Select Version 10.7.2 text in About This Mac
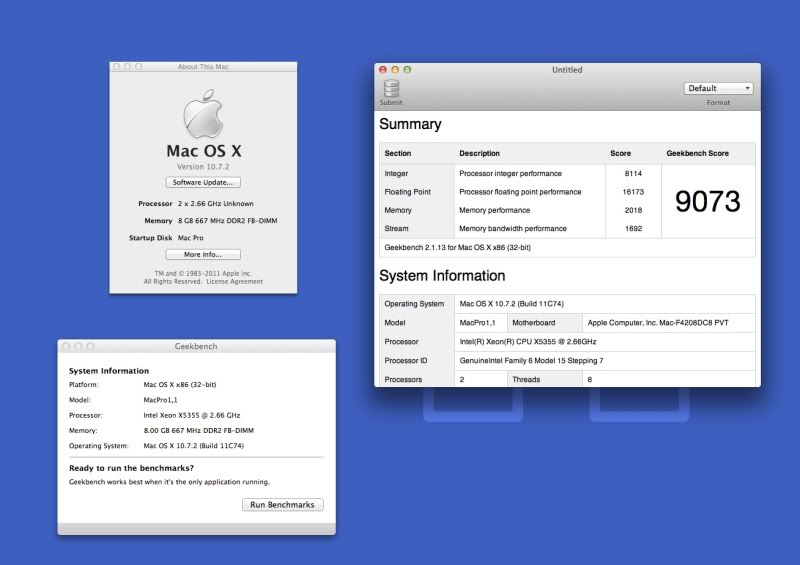 [203, 166]
